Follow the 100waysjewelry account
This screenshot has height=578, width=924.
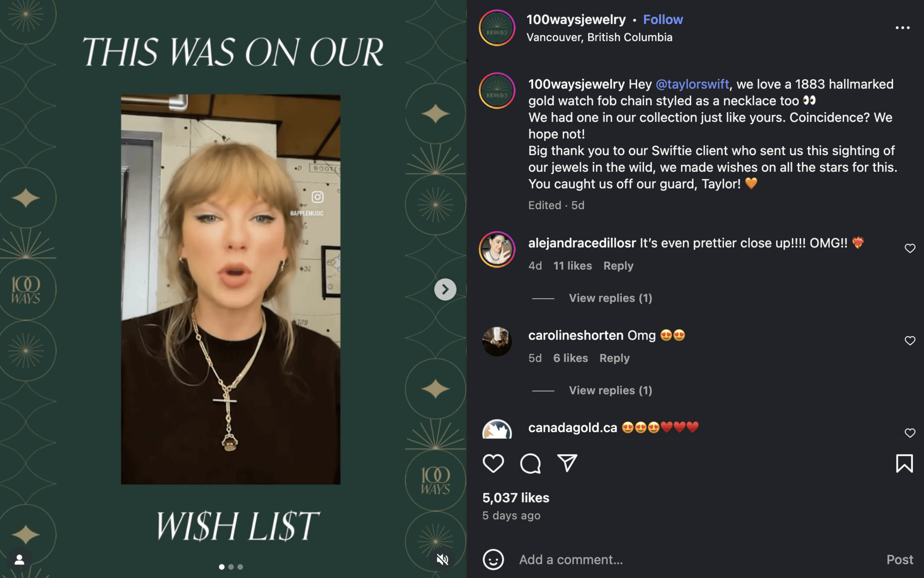tap(663, 20)
